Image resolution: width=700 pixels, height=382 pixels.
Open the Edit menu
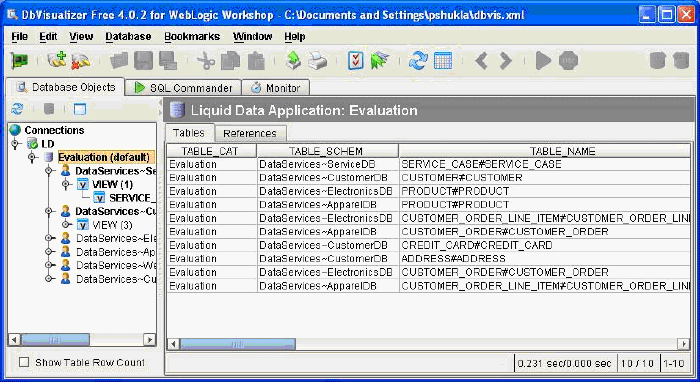[x=48, y=37]
